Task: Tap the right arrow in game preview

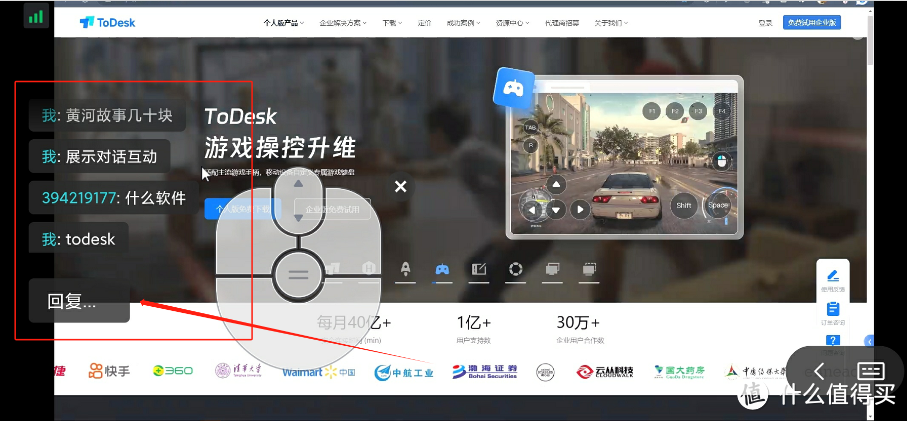Action: pos(580,209)
